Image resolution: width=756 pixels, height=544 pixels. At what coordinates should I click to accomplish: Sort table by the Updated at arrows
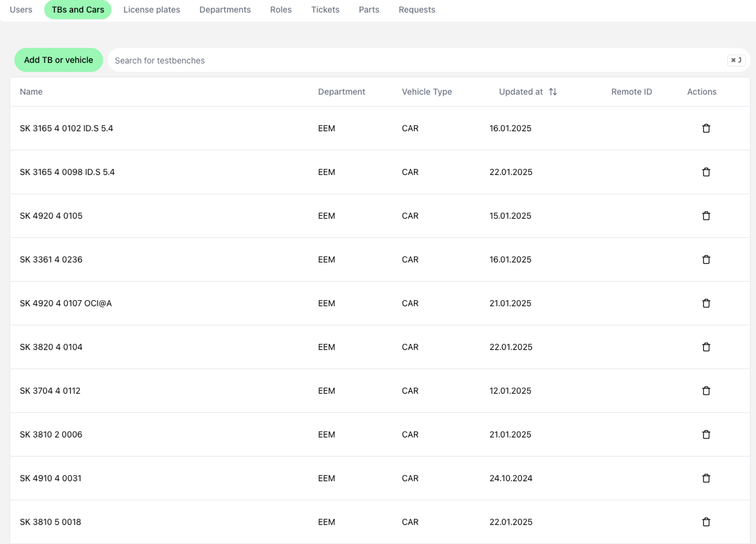[552, 92]
